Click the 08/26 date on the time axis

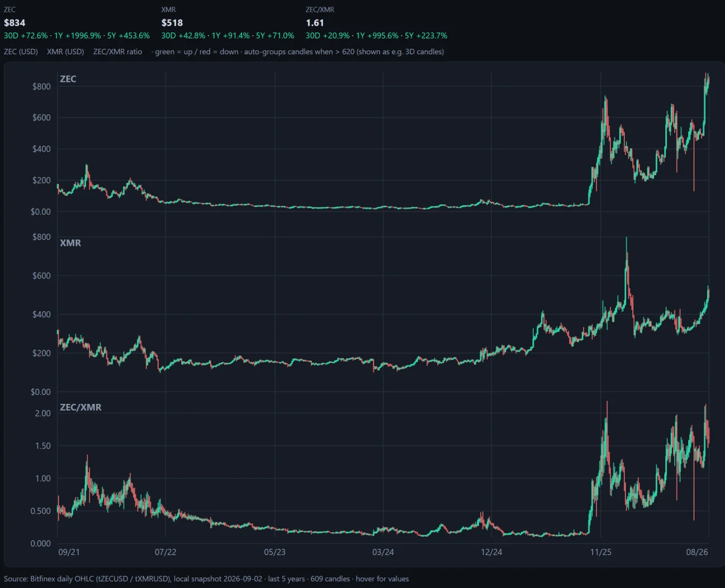[697, 552]
